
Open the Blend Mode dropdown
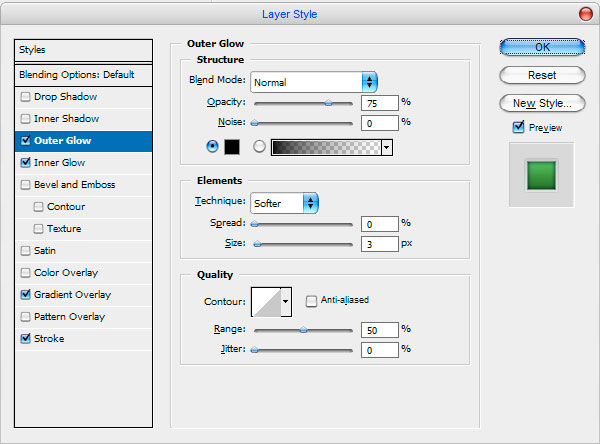314,82
